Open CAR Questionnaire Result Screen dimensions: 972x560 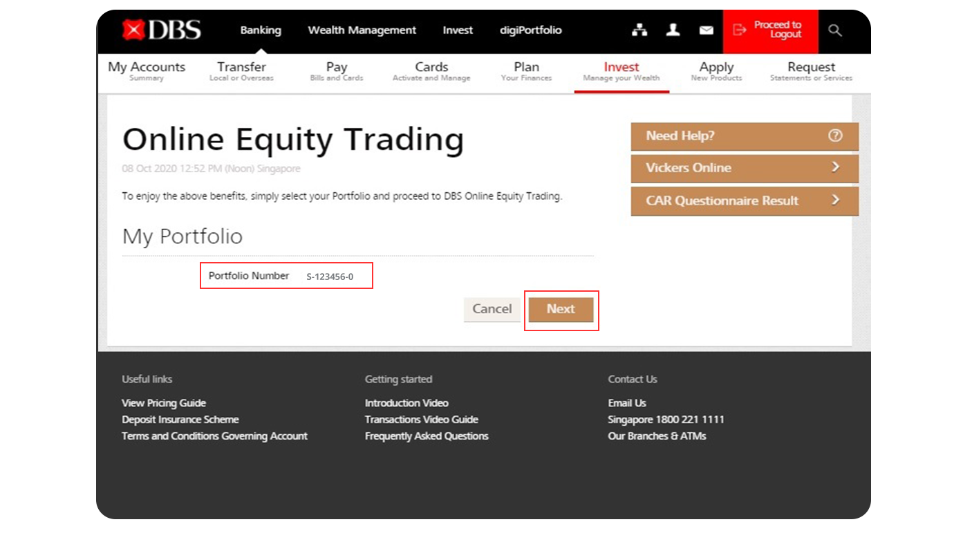click(745, 200)
